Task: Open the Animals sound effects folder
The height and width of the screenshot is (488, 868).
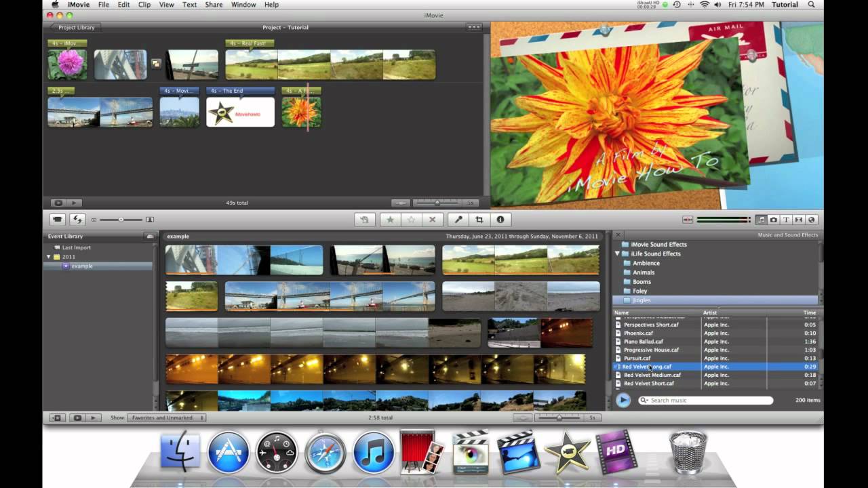Action: 644,272
